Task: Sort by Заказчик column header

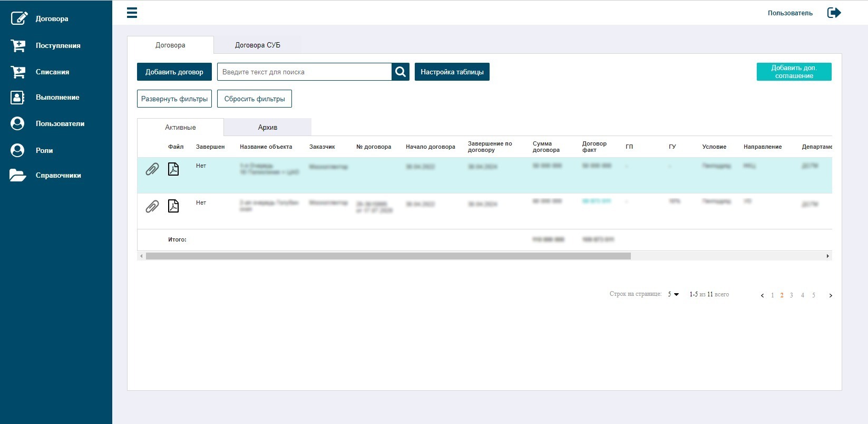Action: coord(322,147)
